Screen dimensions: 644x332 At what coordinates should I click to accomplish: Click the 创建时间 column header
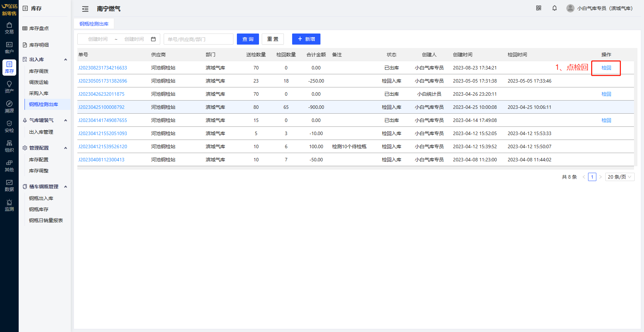click(463, 55)
